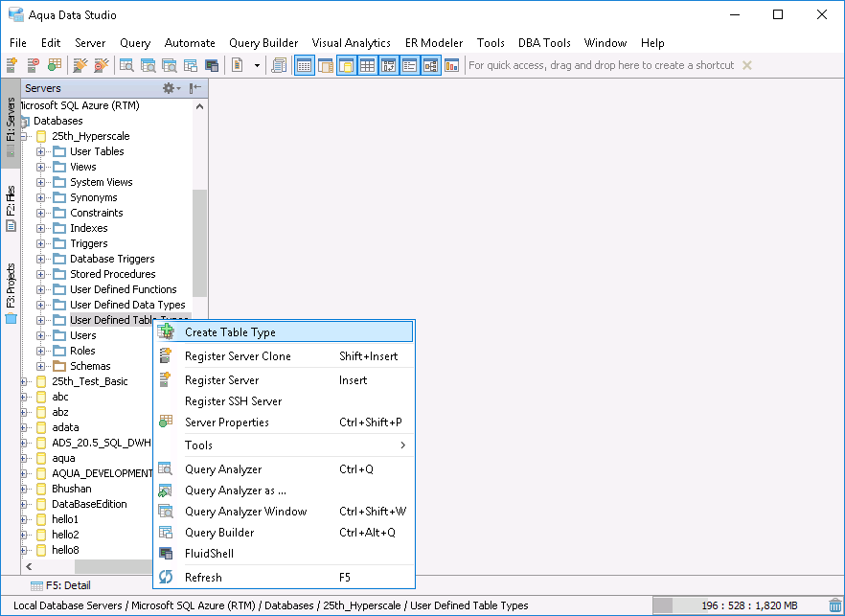Click the new document toolbar icon
The height and width of the screenshot is (616, 845).
coord(238,65)
